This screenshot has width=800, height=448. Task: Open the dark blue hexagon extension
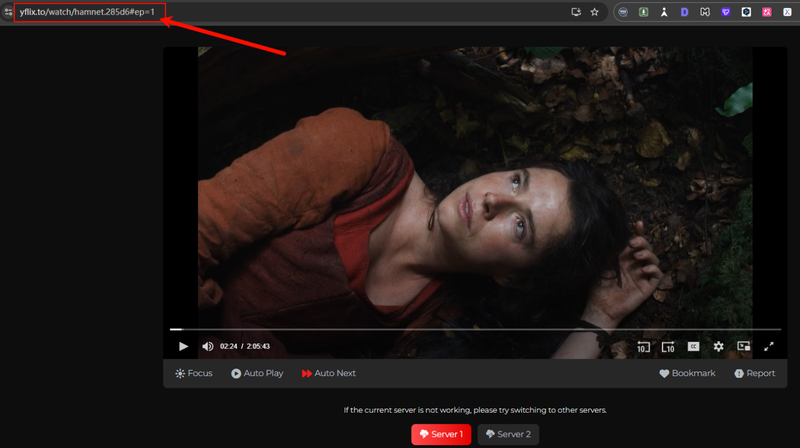pyautogui.click(x=746, y=12)
